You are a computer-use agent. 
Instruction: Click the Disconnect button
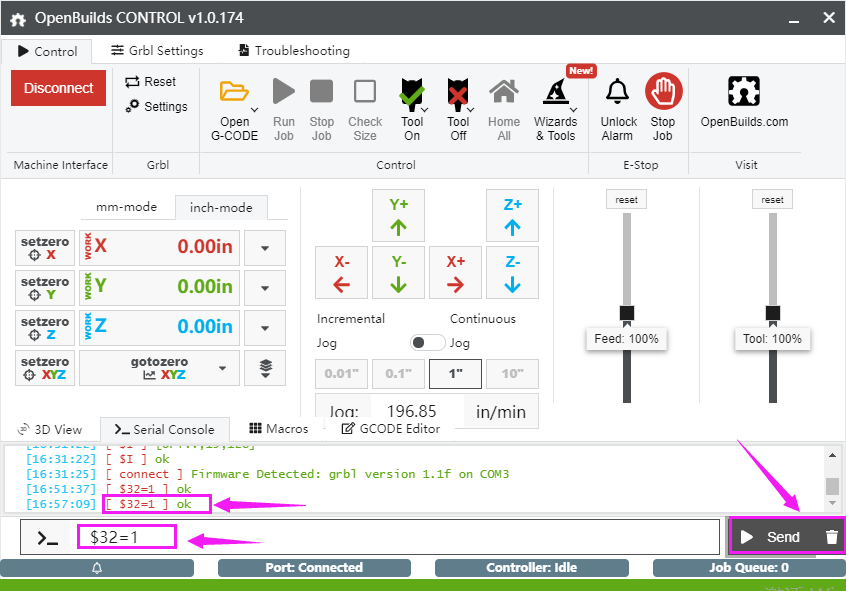58,88
